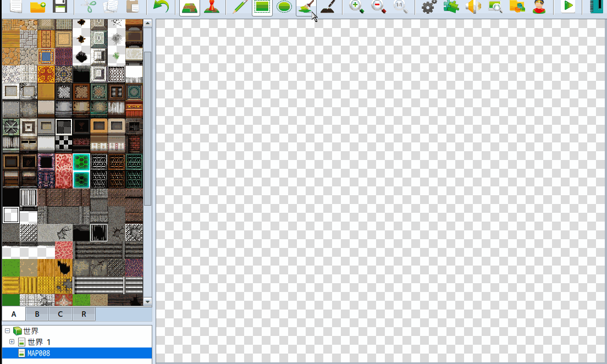Image resolution: width=607 pixels, height=364 pixels.
Task: Pick the black-and-white checkerboard tile
Action: click(x=63, y=144)
